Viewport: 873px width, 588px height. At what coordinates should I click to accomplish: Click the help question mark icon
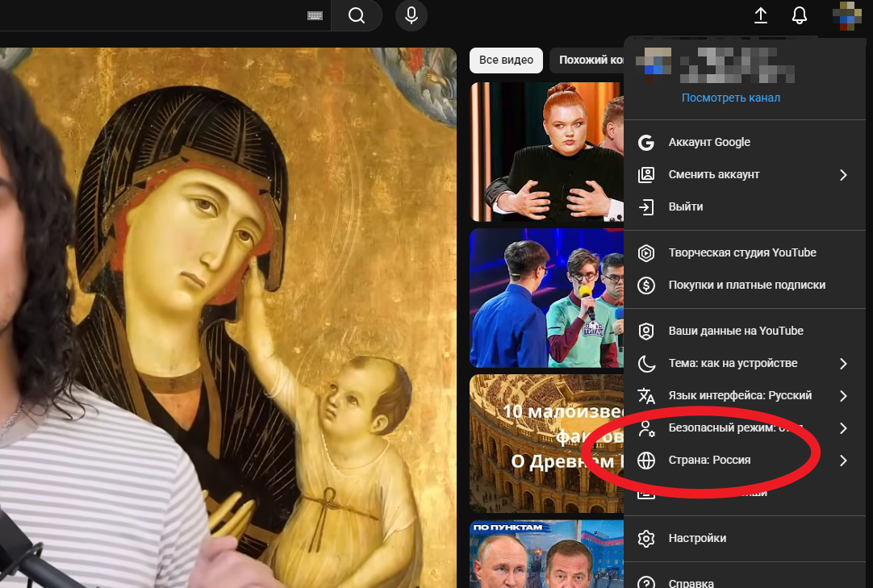[x=645, y=582]
